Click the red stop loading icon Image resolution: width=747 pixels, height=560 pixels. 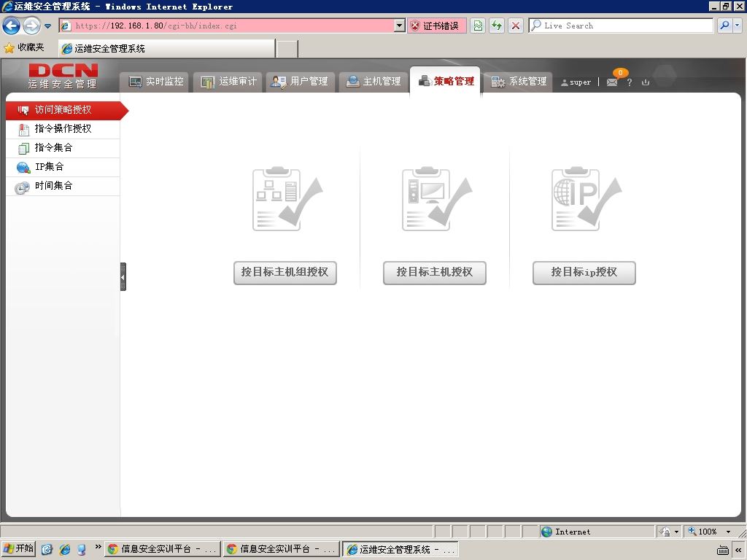(x=516, y=26)
